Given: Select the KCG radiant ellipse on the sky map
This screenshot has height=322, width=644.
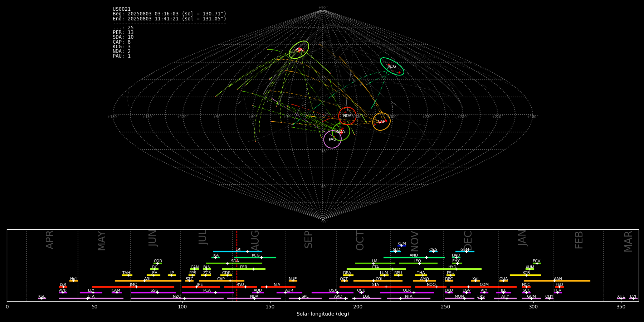Looking at the screenshot, I should coord(392,67).
